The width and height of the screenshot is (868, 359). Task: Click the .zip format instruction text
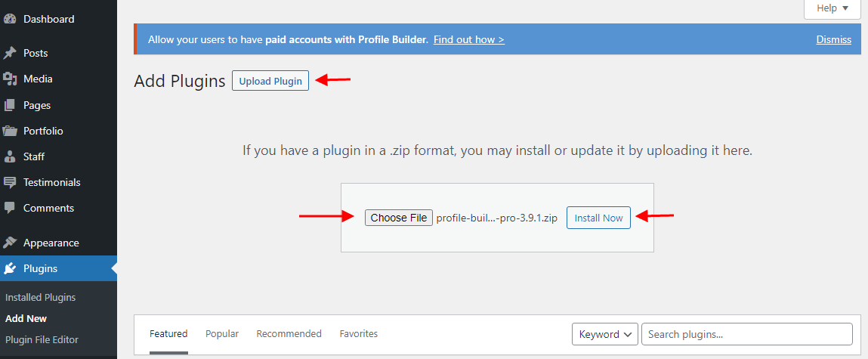[x=498, y=150]
